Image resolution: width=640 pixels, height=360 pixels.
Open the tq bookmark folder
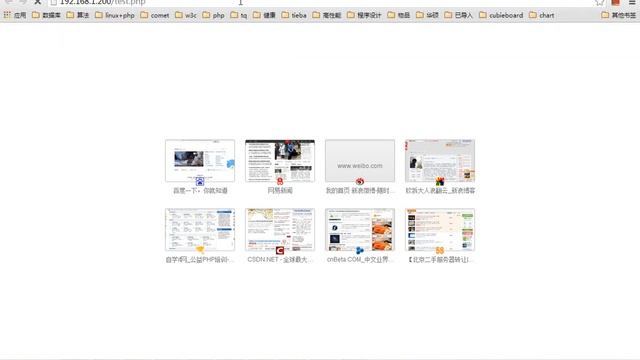click(239, 15)
